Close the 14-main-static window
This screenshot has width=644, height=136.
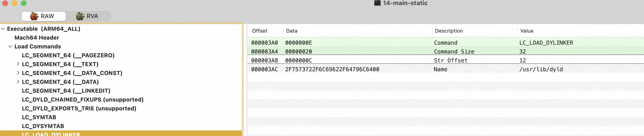(x=5, y=3)
